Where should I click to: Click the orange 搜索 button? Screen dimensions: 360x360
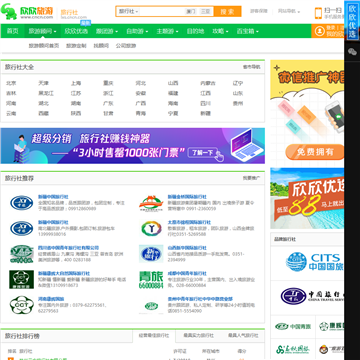click(228, 11)
